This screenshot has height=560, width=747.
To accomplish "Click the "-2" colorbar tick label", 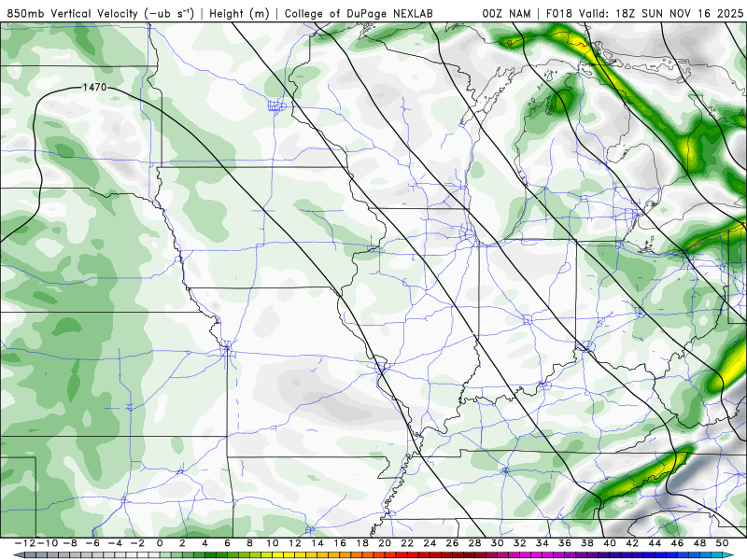I will click(x=137, y=543).
